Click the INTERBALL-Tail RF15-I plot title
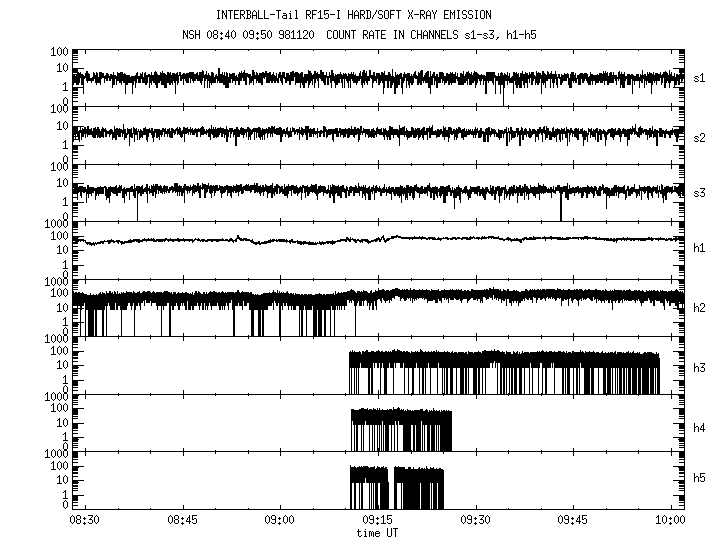 353,15
